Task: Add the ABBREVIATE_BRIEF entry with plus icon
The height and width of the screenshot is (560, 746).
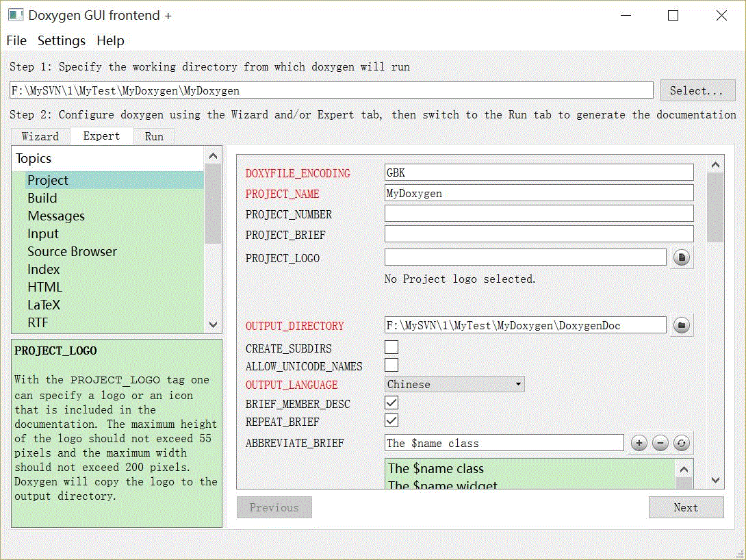Action: coord(639,443)
